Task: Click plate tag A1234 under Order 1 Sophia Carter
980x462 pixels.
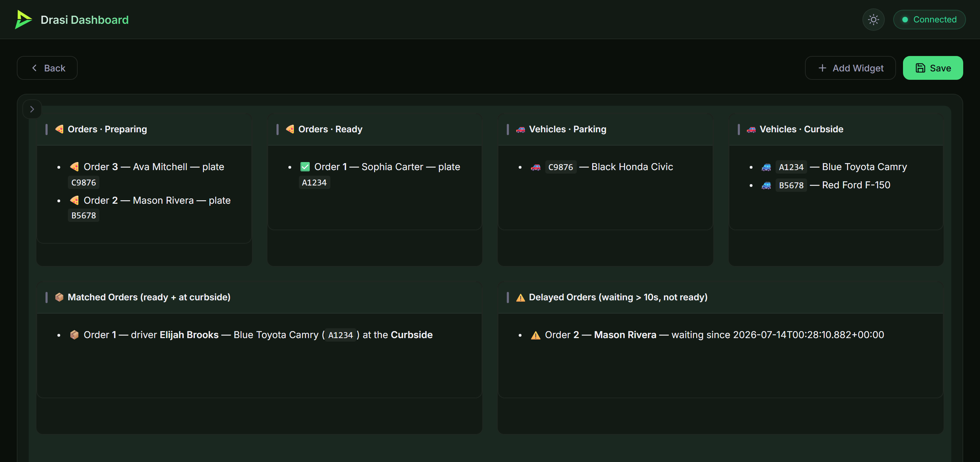Action: pyautogui.click(x=314, y=183)
